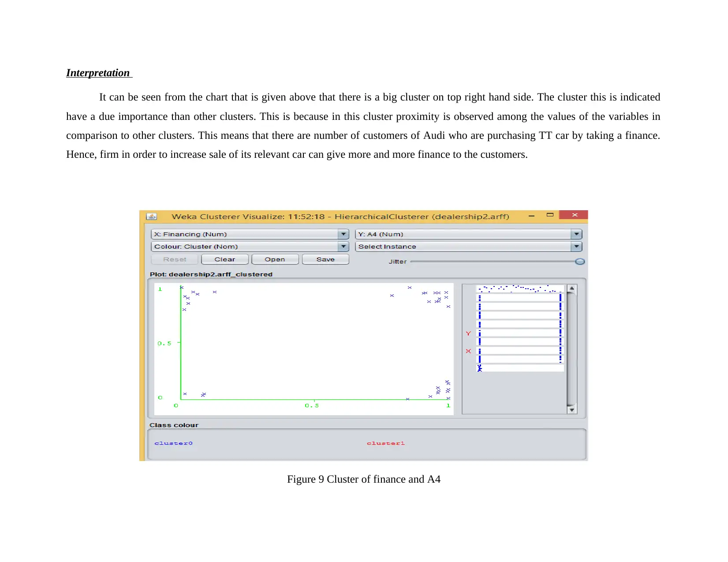Click the Java icon in Weka title bar
Image resolution: width=728 pixels, height=562 pixels.
pos(151,216)
